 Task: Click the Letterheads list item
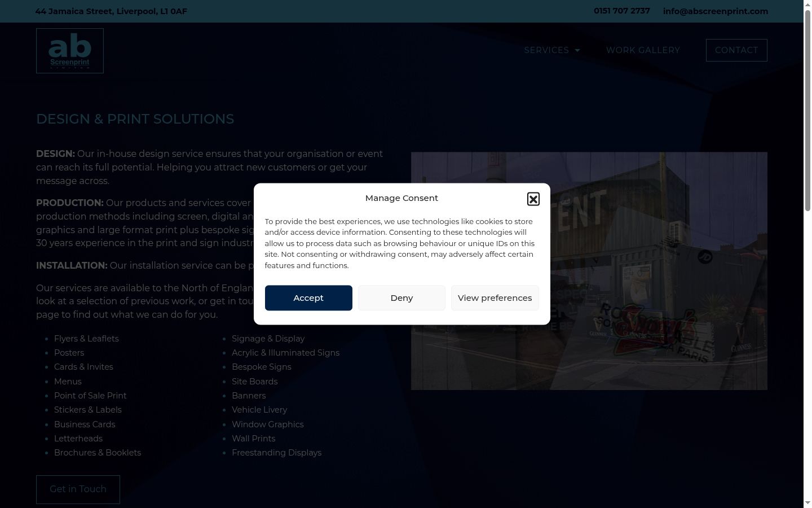pyautogui.click(x=78, y=439)
